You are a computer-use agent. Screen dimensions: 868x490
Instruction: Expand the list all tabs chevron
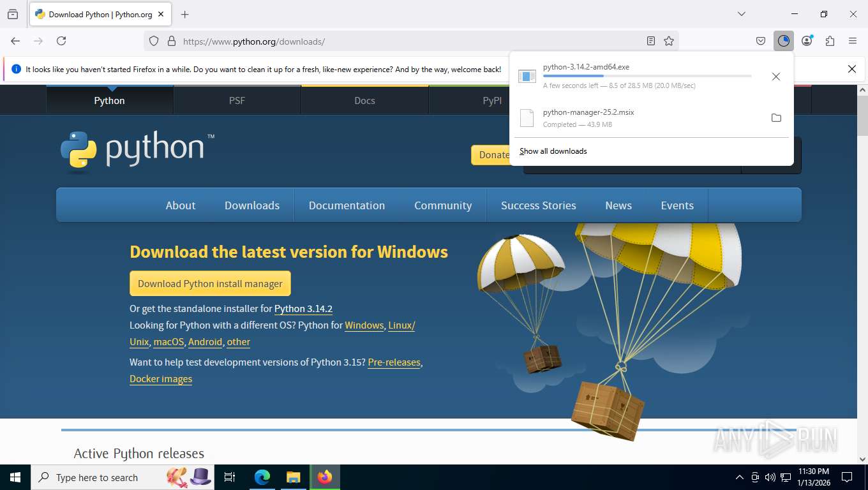[742, 14]
